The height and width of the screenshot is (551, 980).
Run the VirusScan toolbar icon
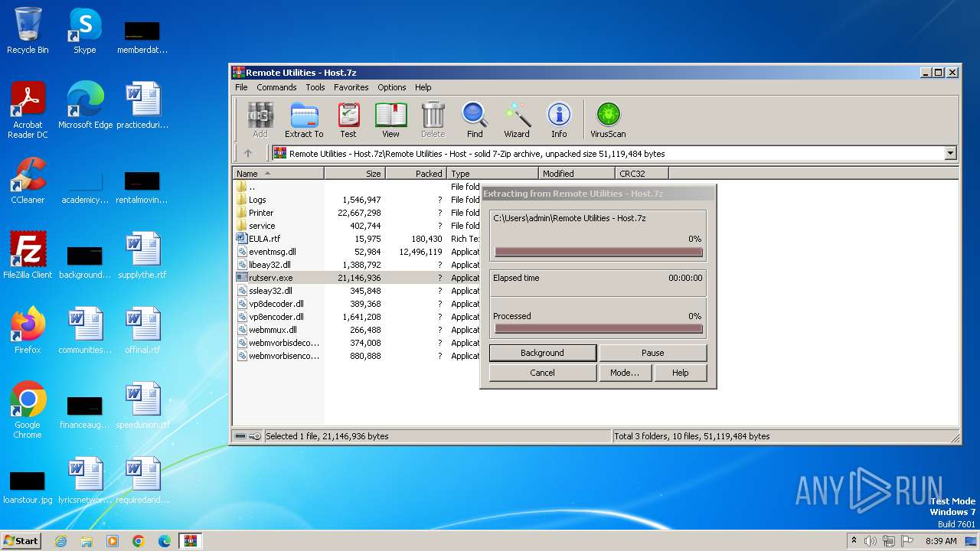(608, 120)
